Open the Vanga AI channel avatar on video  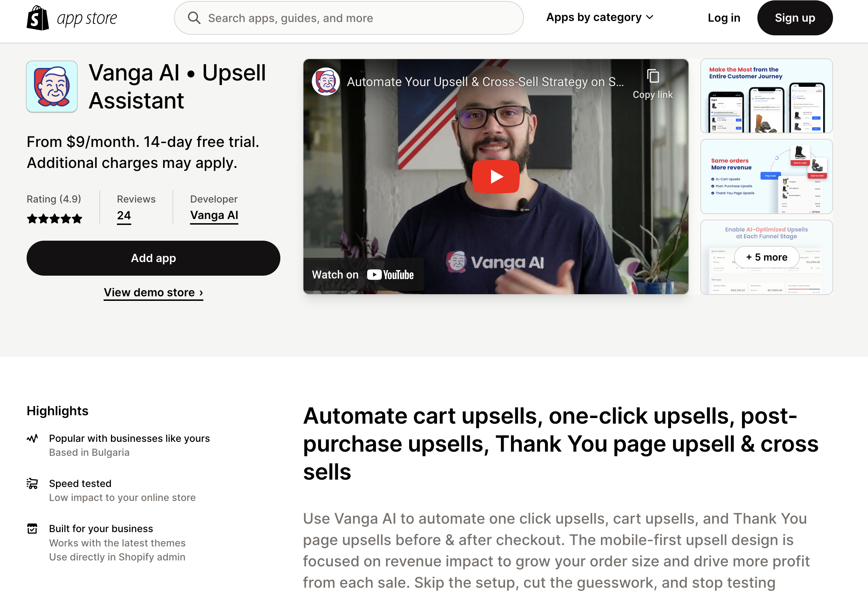click(x=326, y=82)
